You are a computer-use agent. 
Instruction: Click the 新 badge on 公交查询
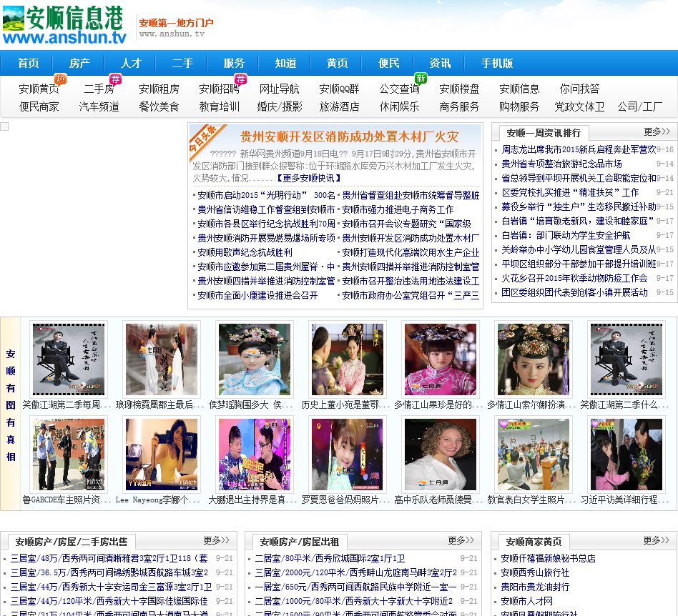pyautogui.click(x=421, y=78)
